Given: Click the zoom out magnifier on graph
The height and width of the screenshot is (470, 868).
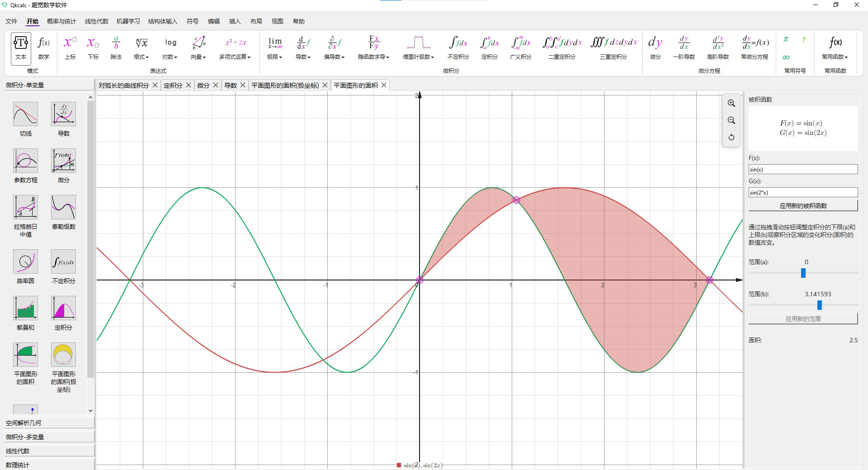Looking at the screenshot, I should (731, 120).
